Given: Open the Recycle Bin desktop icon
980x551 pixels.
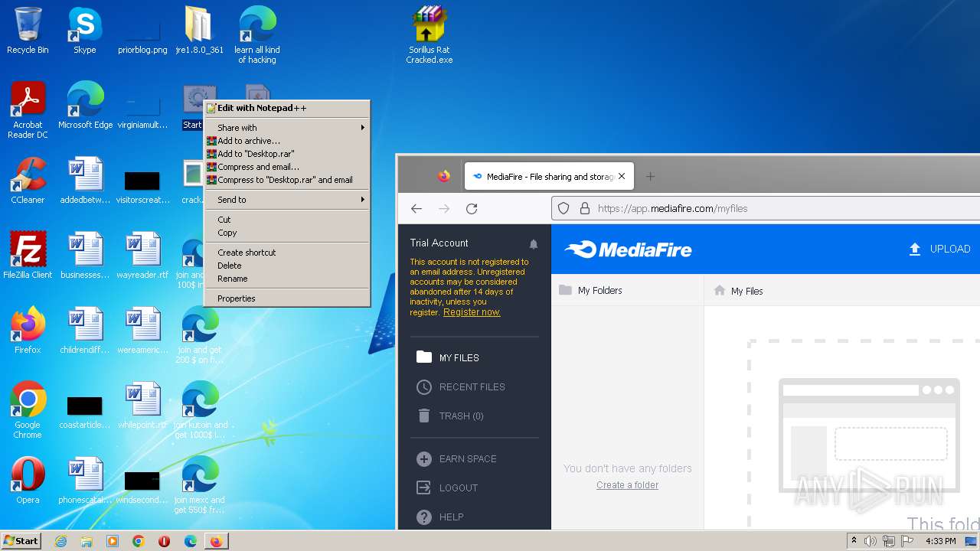Looking at the screenshot, I should 28,31.
